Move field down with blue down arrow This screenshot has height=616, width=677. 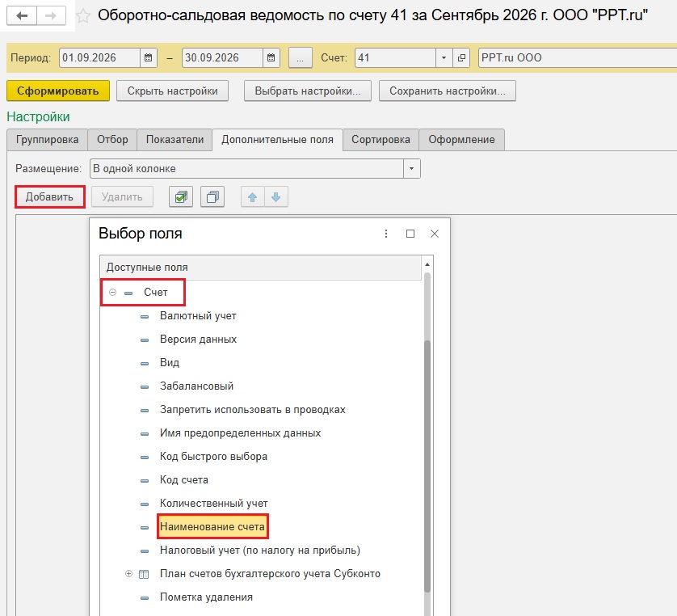pos(276,197)
